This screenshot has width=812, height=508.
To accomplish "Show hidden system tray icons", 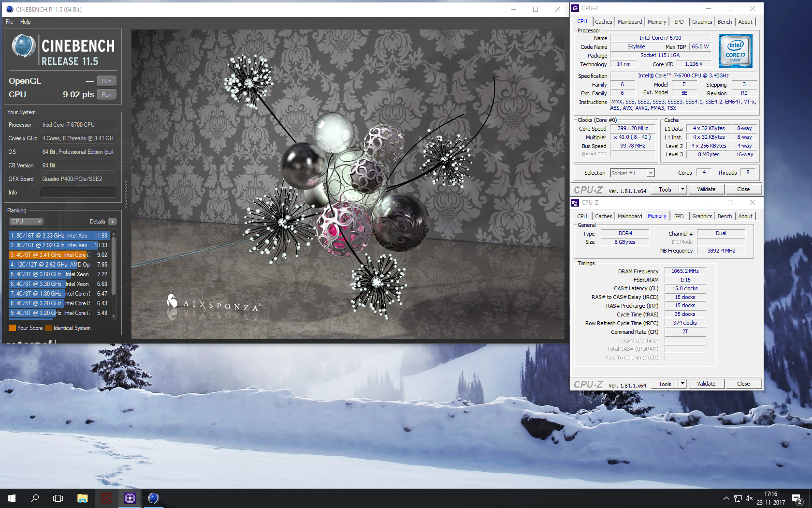I will pyautogui.click(x=726, y=498).
